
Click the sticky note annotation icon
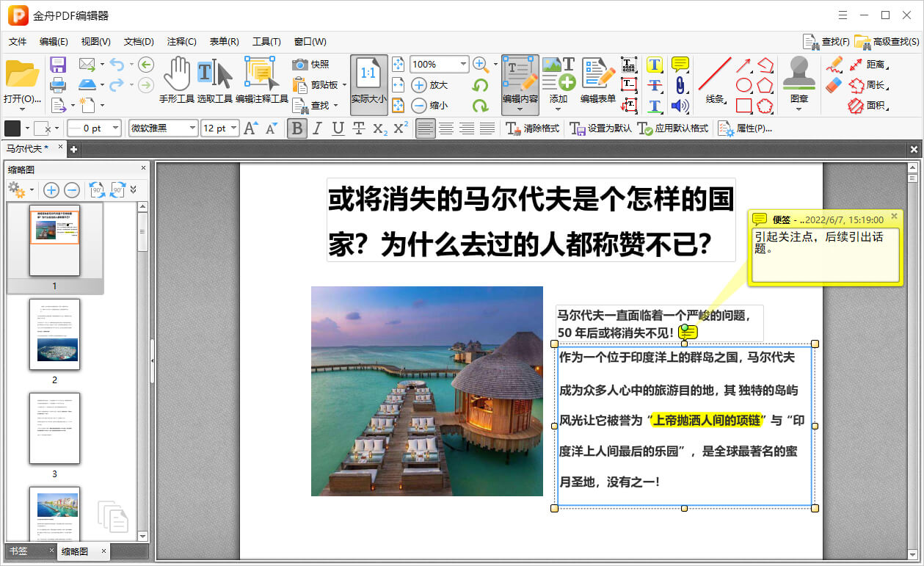pos(680,65)
